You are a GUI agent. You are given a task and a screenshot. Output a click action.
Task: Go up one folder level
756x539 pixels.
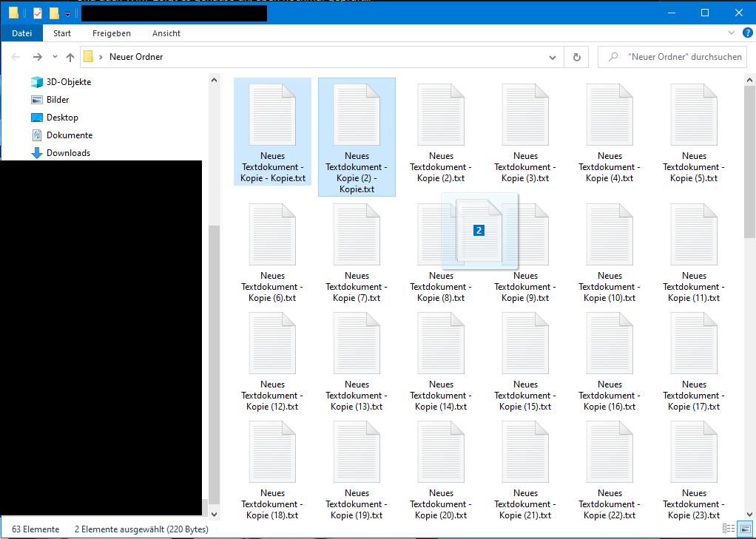click(70, 57)
